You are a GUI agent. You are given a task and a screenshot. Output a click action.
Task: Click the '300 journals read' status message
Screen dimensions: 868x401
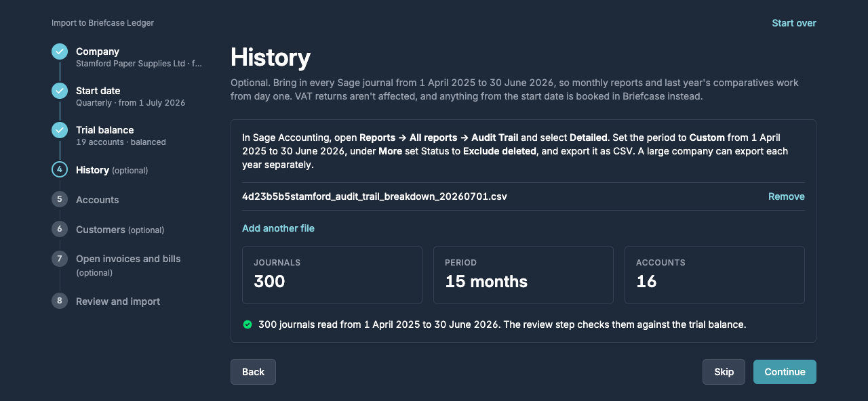tap(502, 324)
